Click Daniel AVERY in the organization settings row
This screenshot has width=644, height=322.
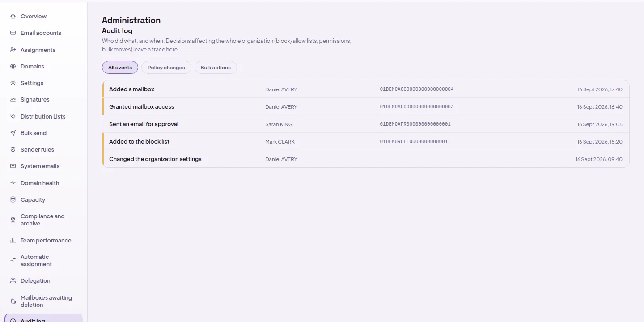pos(281,159)
